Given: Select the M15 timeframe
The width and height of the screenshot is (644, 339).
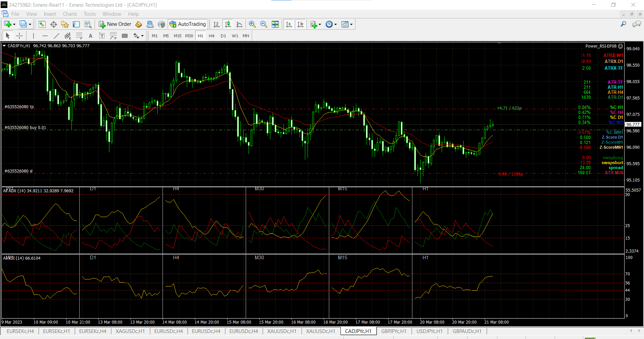Looking at the screenshot, I should (x=177, y=36).
